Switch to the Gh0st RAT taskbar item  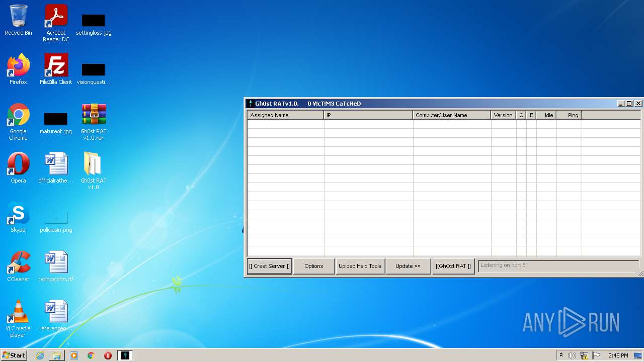pos(125,355)
